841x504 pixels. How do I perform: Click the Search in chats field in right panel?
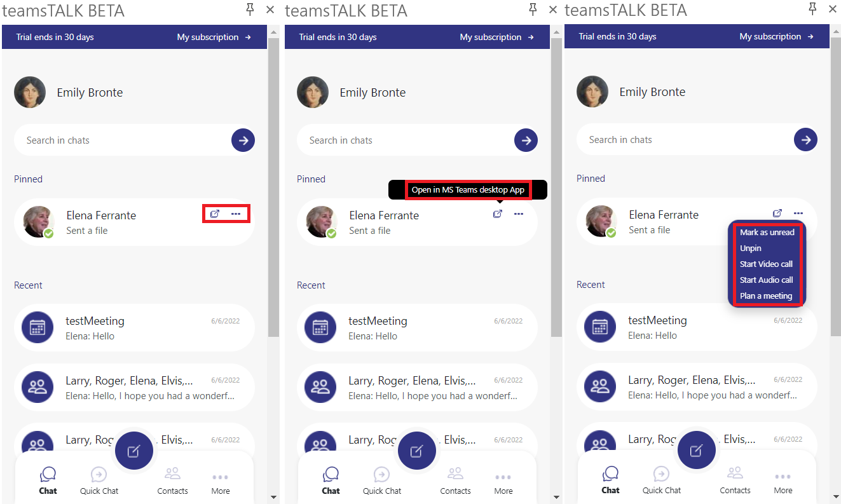[680, 140]
